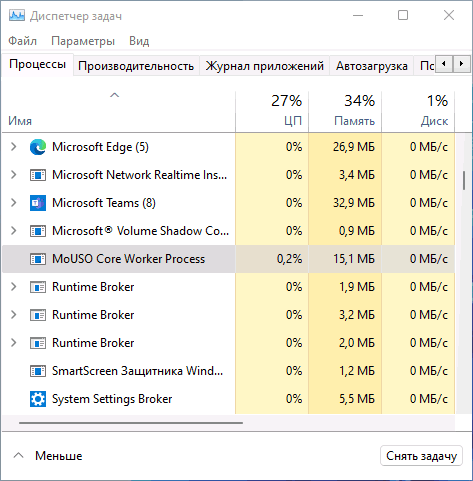The width and height of the screenshot is (473, 481).
Task: Click the Microsoft Edge process icon
Action: (38, 147)
